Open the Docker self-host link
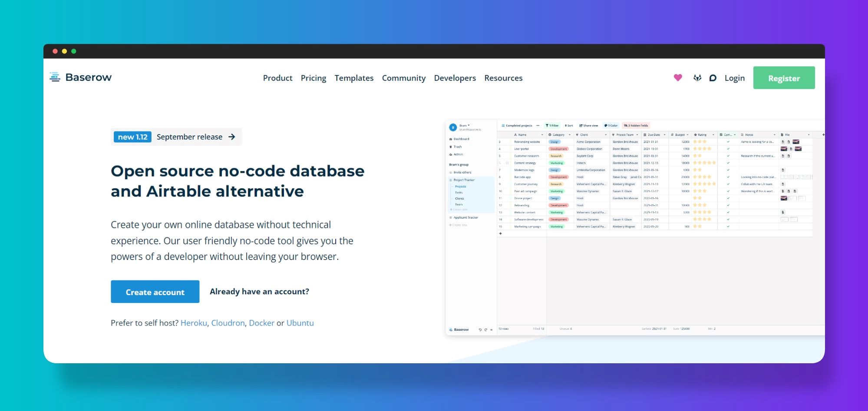 (x=261, y=323)
